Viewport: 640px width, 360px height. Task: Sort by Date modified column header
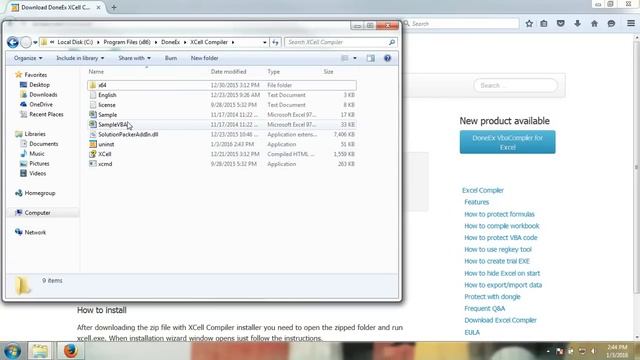(x=229, y=71)
